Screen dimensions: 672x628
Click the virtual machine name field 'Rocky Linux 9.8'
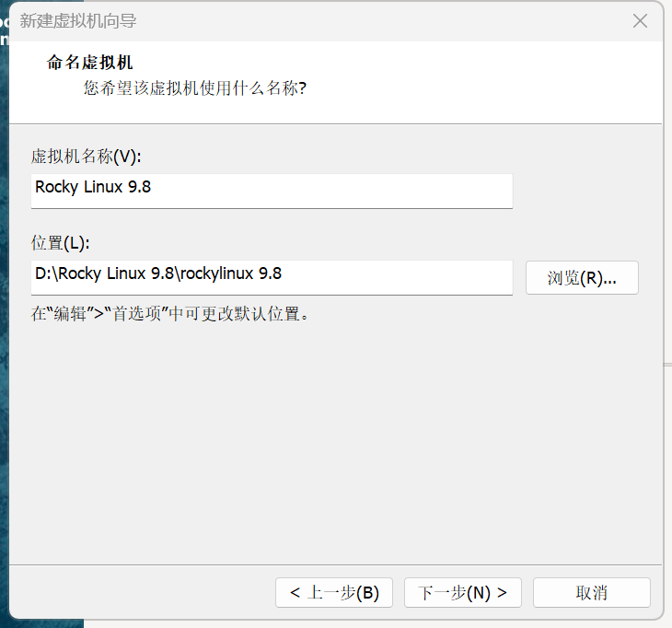click(272, 191)
